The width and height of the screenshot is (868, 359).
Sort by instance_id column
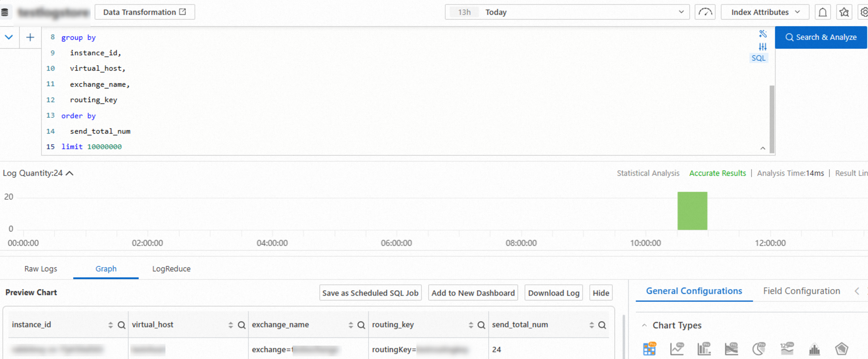coord(110,325)
